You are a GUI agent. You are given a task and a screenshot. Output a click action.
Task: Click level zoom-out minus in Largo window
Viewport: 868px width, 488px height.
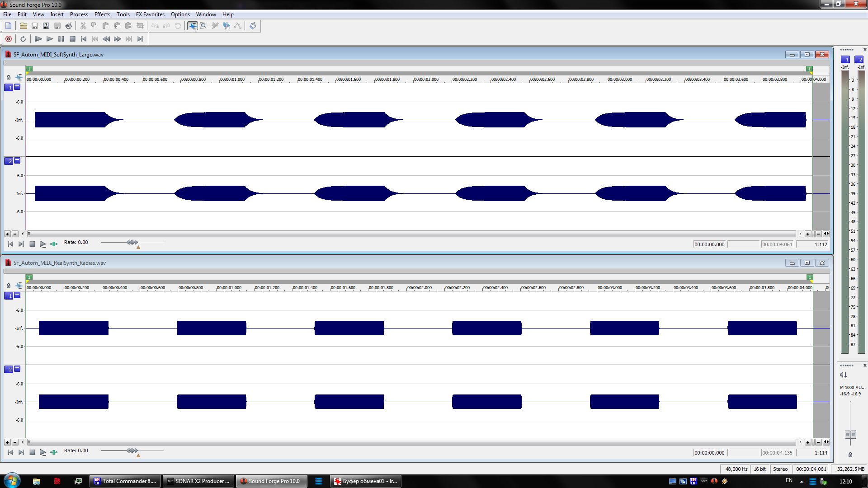tap(15, 234)
